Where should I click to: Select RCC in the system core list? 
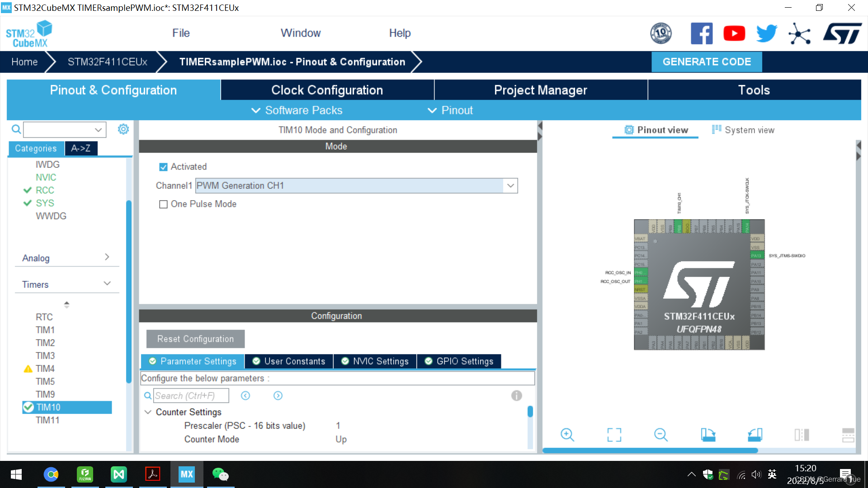[45, 190]
